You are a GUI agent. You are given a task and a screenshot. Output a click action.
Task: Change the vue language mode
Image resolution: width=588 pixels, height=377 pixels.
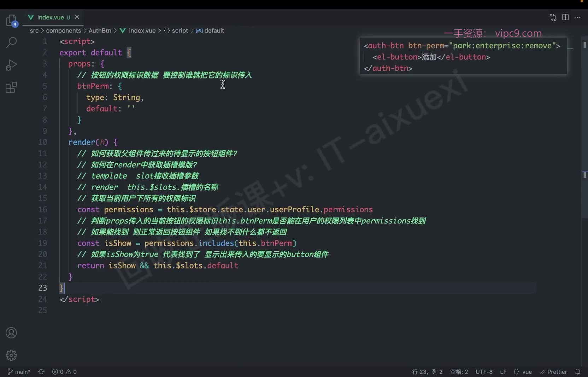(523, 372)
